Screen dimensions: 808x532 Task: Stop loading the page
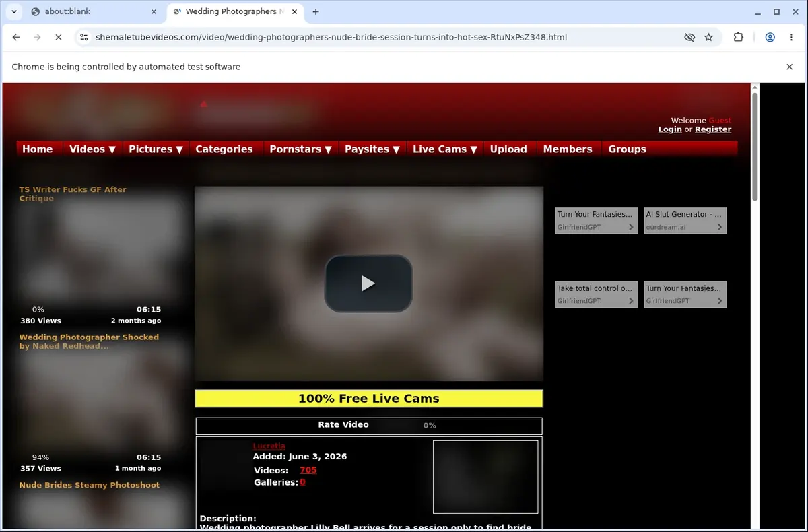coord(59,37)
